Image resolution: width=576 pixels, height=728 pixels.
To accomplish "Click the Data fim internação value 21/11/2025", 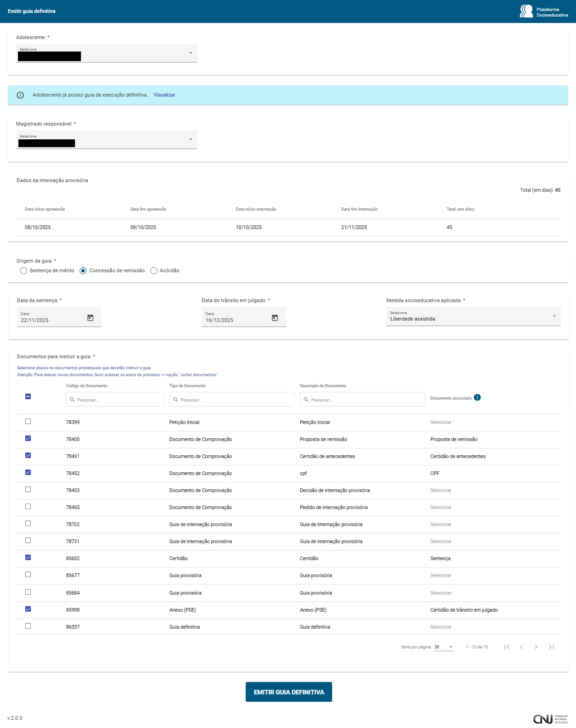I will coord(354,228).
